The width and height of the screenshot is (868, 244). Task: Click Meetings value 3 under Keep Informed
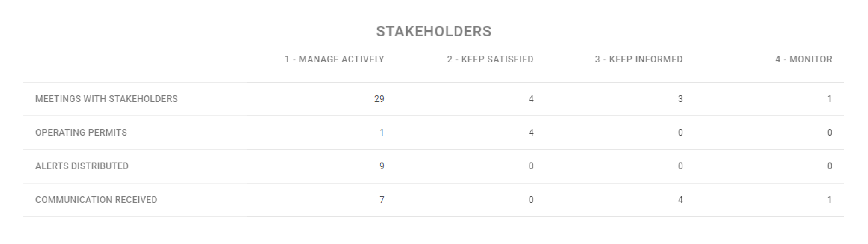click(680, 99)
